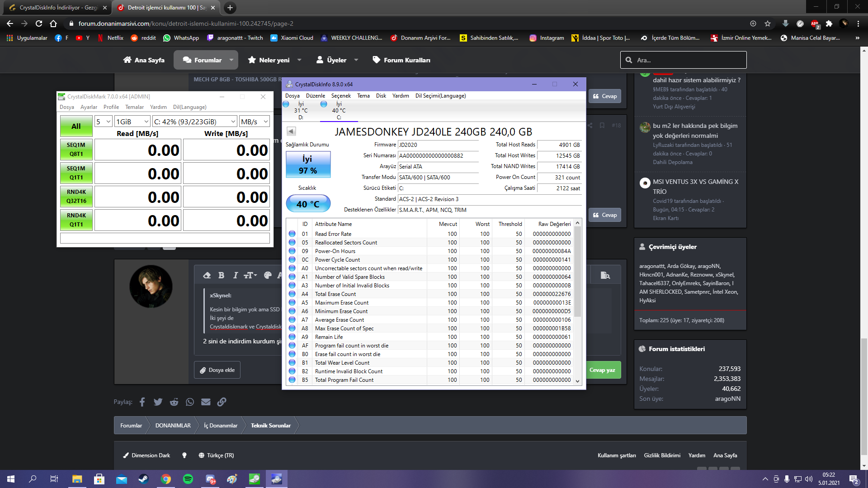Run the RND4K Q1T1 benchmark

click(76, 220)
